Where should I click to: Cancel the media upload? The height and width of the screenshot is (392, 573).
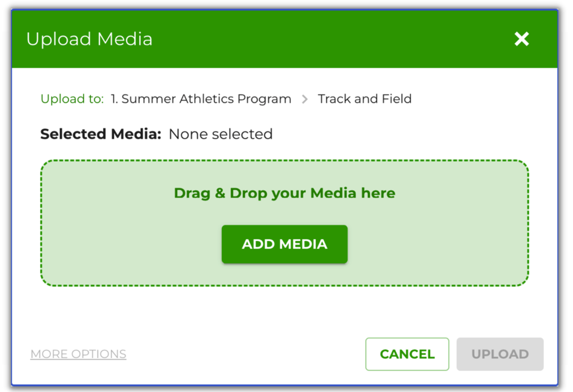(x=407, y=354)
